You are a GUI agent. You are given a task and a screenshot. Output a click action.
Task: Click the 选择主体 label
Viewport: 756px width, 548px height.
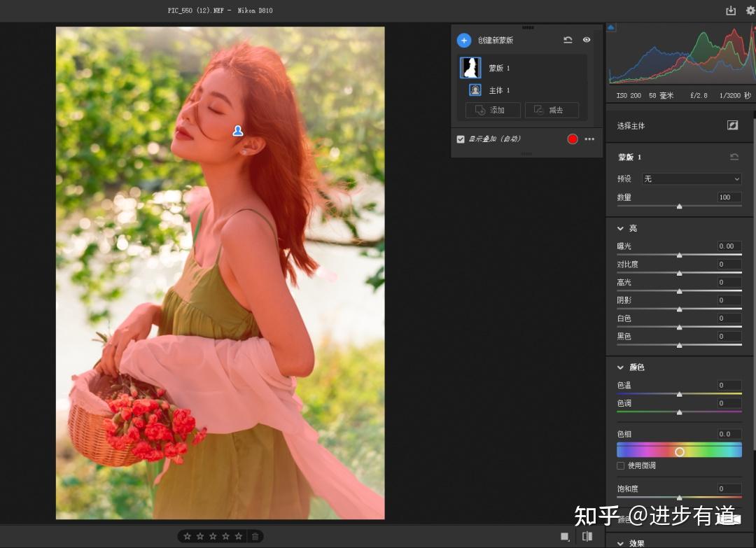tap(631, 126)
